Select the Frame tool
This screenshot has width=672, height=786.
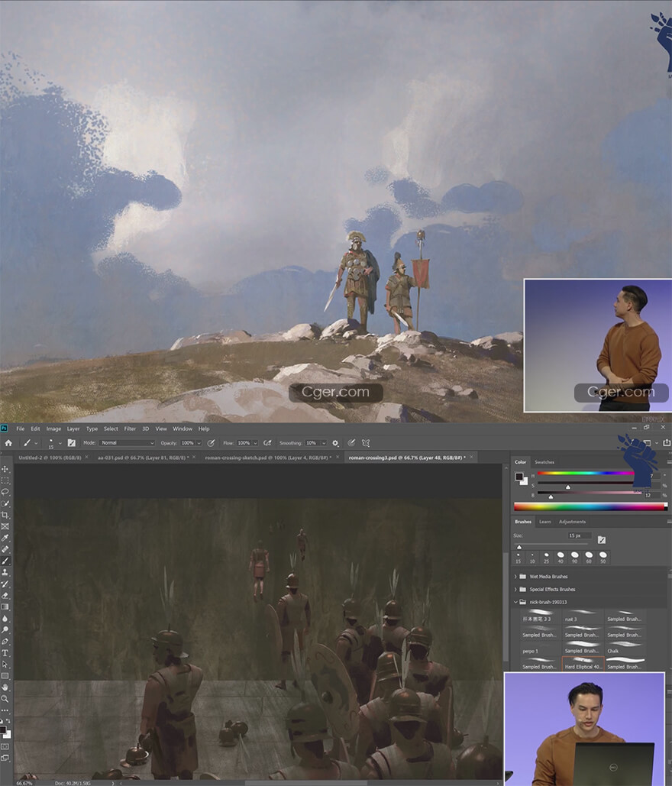[5, 526]
